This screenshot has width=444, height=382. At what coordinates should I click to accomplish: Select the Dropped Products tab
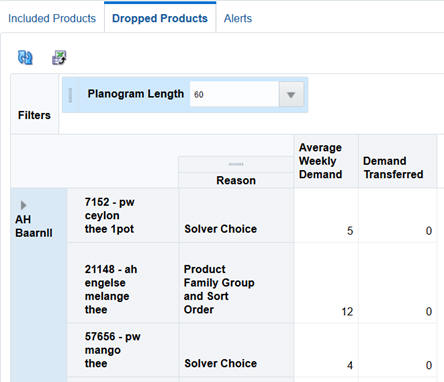click(160, 18)
